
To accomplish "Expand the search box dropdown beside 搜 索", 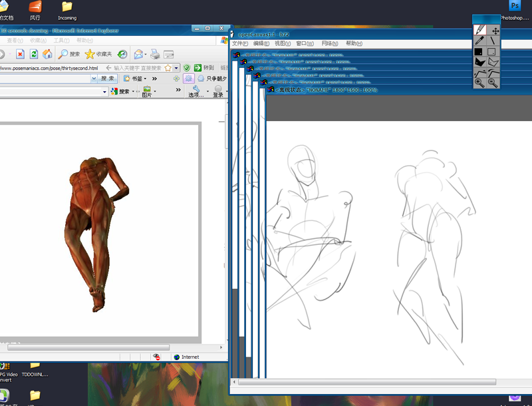I will [x=94, y=79].
